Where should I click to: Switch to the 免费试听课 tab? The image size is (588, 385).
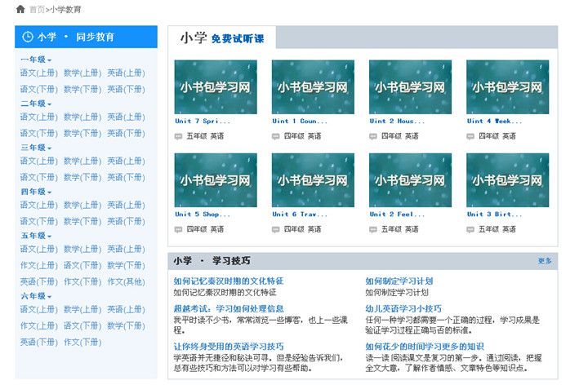pos(237,38)
